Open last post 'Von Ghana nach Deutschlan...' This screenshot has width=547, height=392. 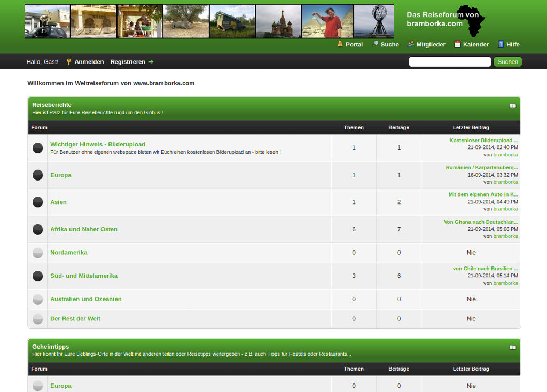tap(481, 222)
